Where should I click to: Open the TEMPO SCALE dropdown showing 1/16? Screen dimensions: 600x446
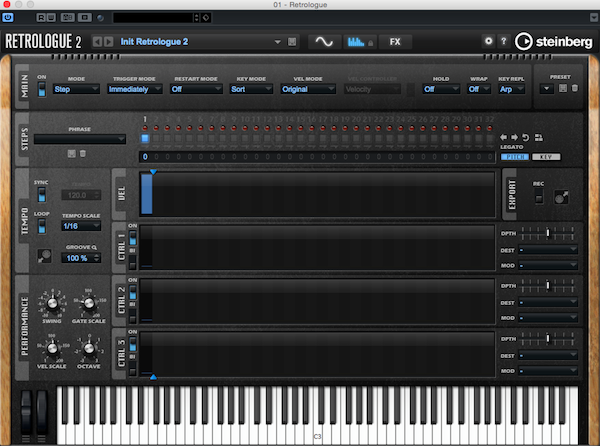click(81, 226)
